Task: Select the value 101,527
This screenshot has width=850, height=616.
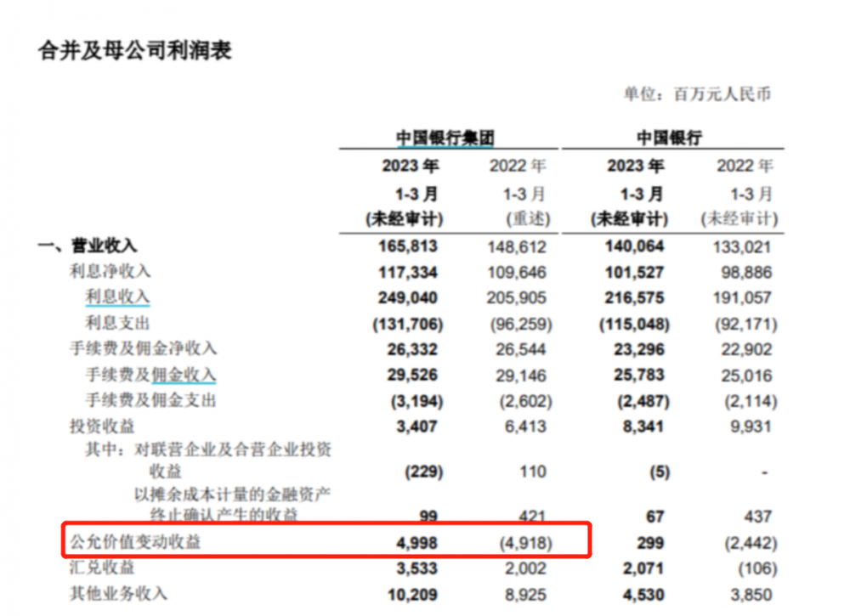Action: tap(634, 272)
